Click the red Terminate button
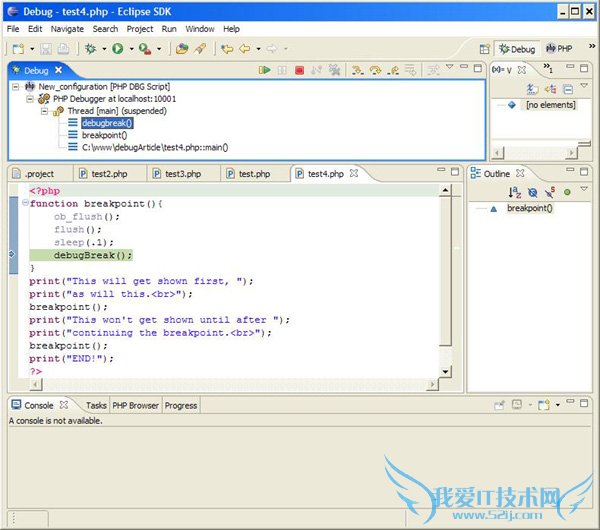This screenshot has width=600, height=530. pos(300,70)
